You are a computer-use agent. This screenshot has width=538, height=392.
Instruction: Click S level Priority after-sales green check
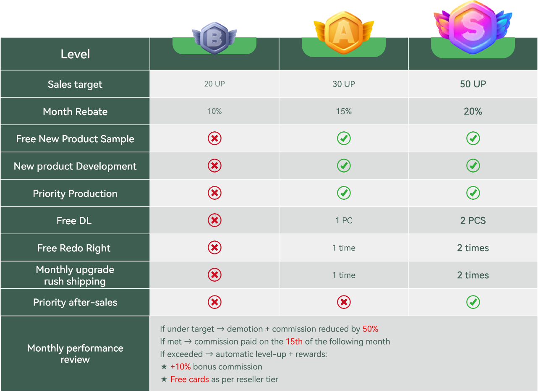click(x=473, y=302)
